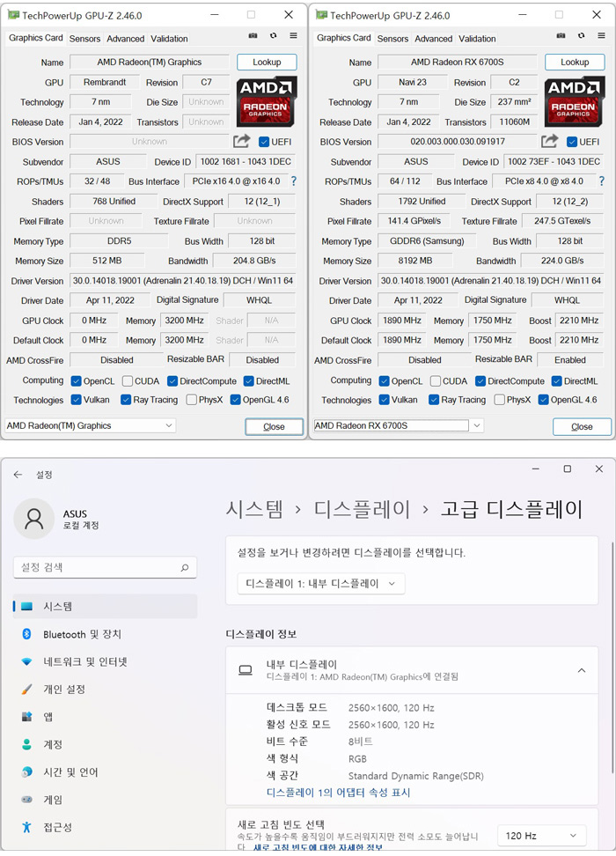This screenshot has height=856, width=616.
Task: Toggle Ray Tracing checkbox in RX 6700S window
Action: click(x=434, y=400)
